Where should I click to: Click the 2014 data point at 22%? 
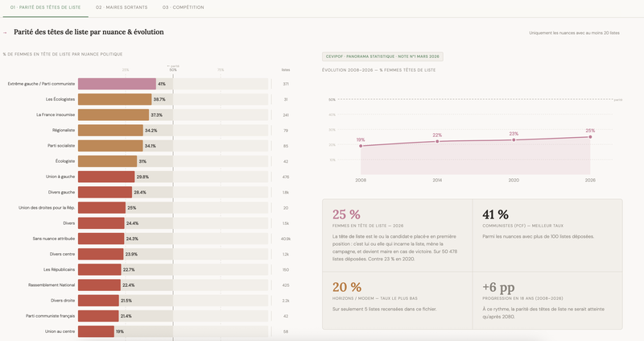pyautogui.click(x=437, y=141)
